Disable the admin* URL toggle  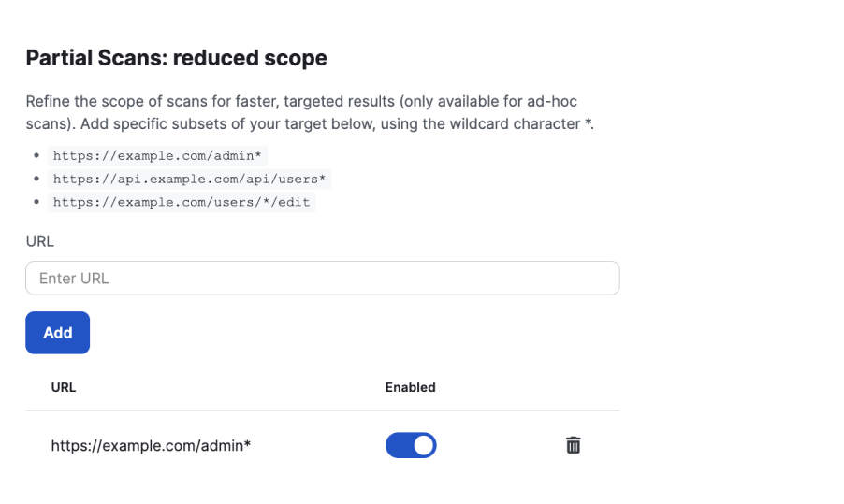(x=411, y=446)
